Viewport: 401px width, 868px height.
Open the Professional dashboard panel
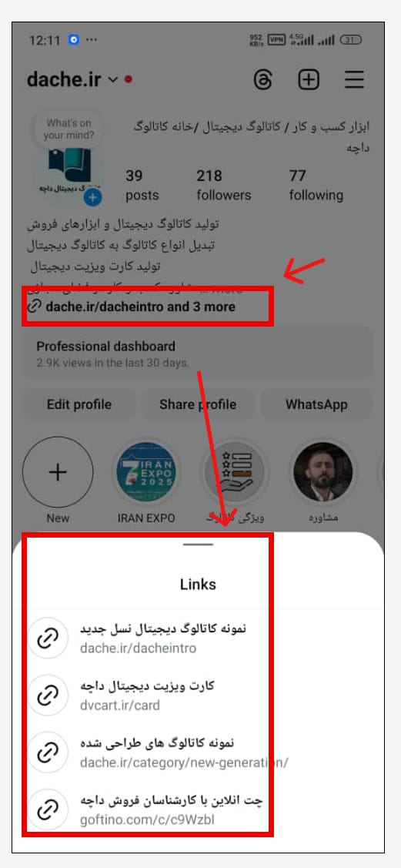click(x=198, y=354)
